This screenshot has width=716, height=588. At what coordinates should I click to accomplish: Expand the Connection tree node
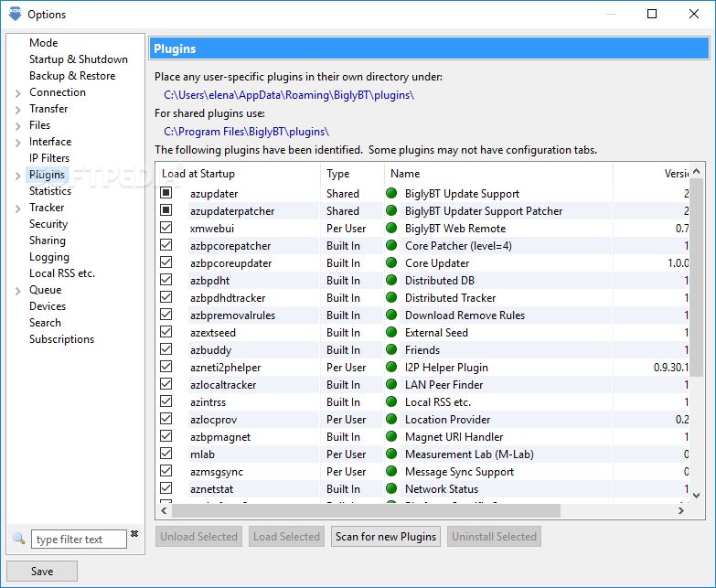[x=17, y=93]
